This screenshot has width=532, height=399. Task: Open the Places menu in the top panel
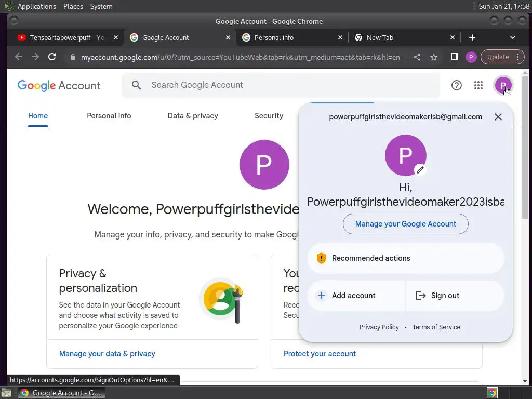click(x=73, y=6)
